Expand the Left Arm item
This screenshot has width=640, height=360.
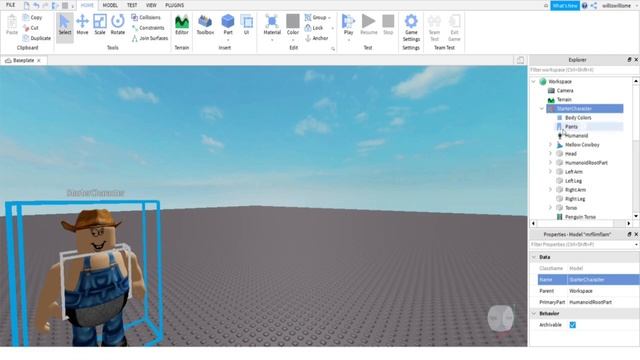[x=550, y=171]
